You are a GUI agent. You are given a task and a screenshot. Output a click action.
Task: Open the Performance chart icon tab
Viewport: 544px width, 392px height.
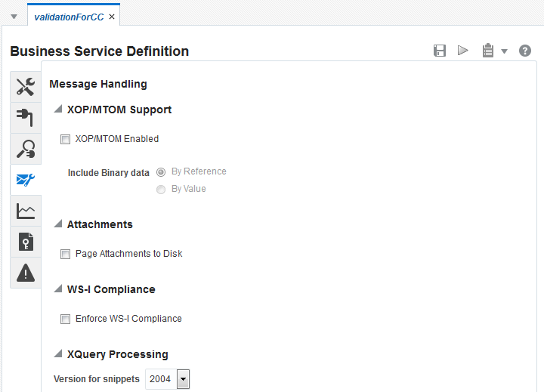(x=26, y=211)
